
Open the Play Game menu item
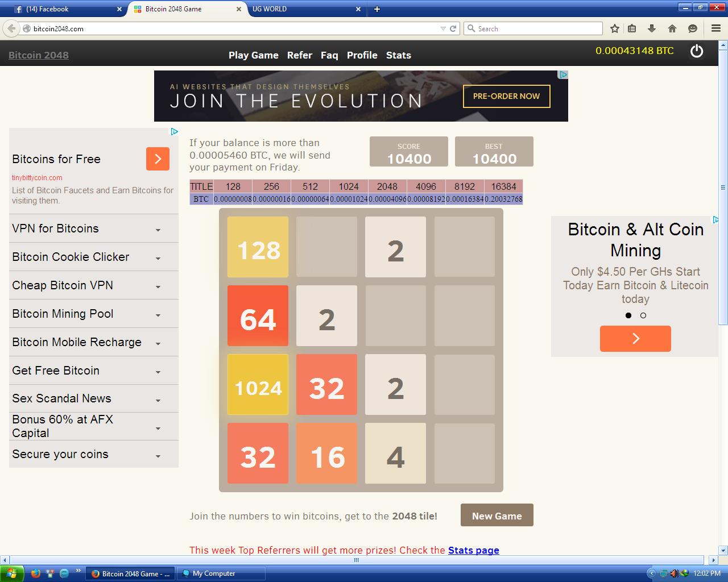254,55
